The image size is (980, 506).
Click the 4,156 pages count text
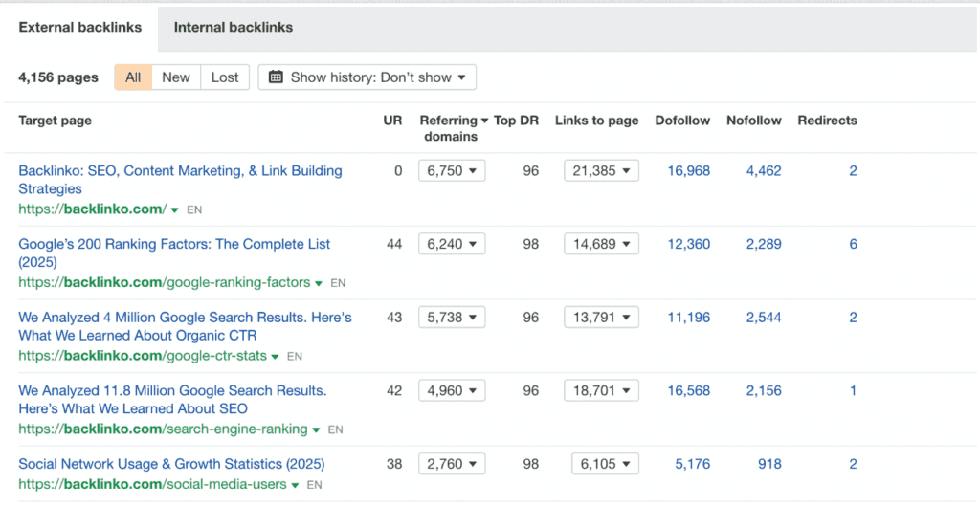(58, 77)
